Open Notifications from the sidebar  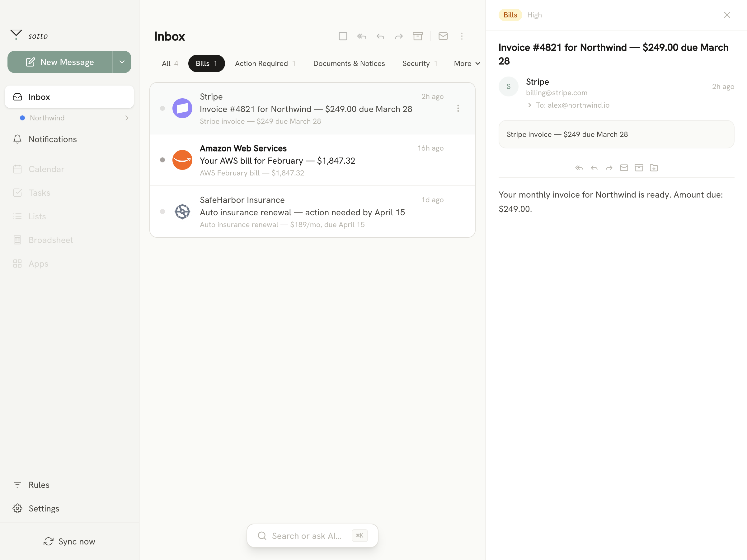click(52, 139)
